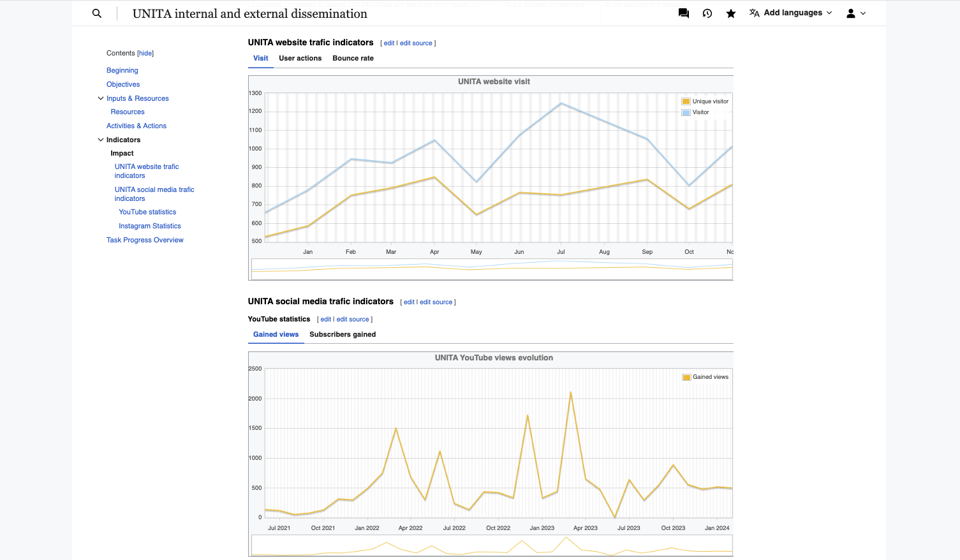Go to Beginning section
960x560 pixels.
(x=122, y=70)
